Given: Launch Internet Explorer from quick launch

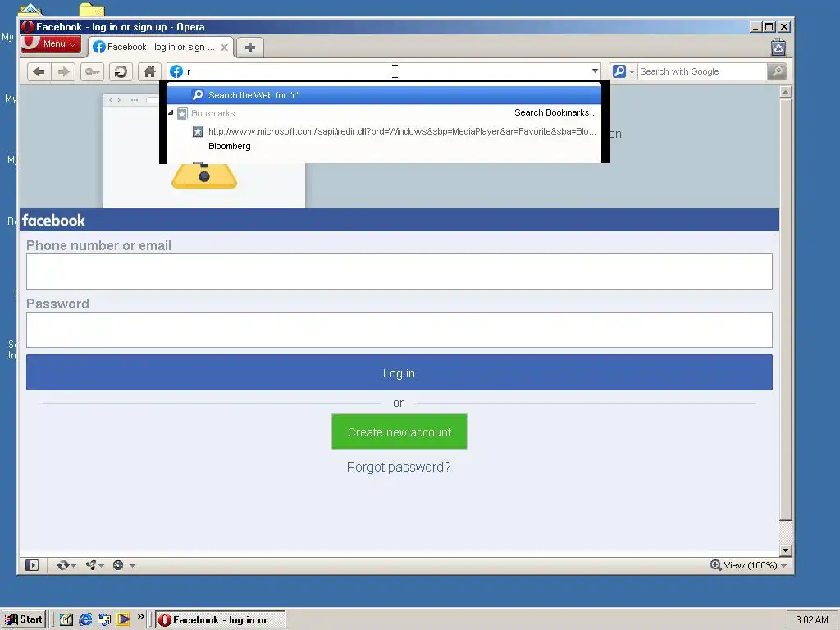Looking at the screenshot, I should [x=85, y=620].
